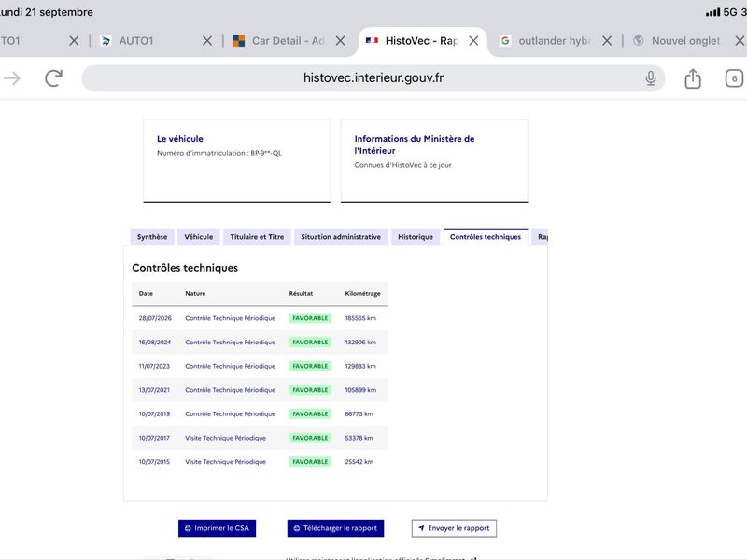Select the Le véhicule card
747x560 pixels.
237,161
